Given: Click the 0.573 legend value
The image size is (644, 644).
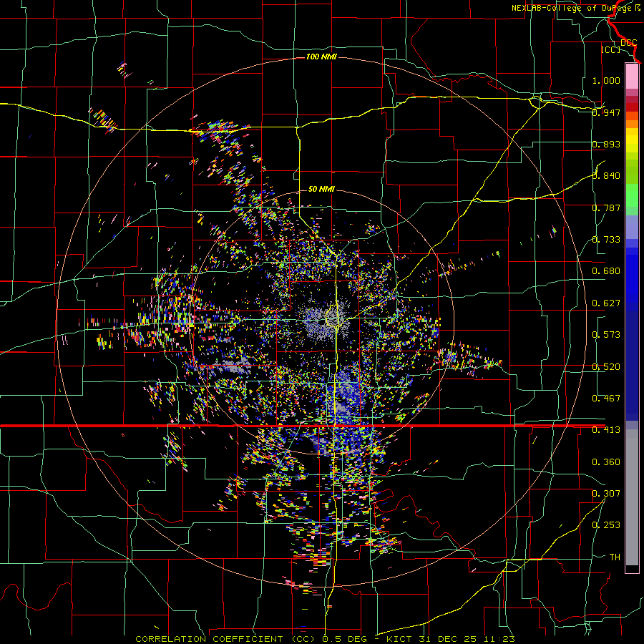Looking at the screenshot, I should click(606, 335).
